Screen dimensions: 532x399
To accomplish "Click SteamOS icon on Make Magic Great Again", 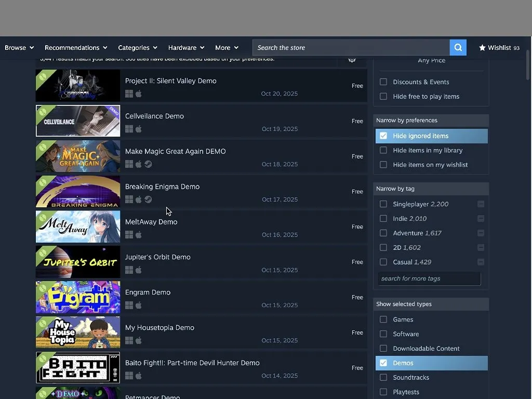I will pos(148,164).
